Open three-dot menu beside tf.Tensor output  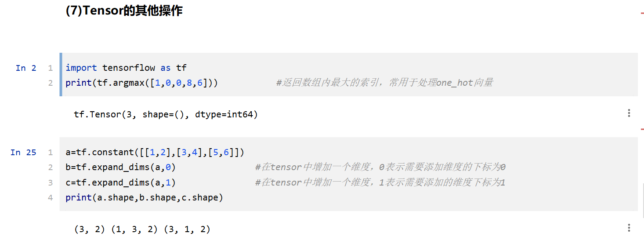point(629,113)
